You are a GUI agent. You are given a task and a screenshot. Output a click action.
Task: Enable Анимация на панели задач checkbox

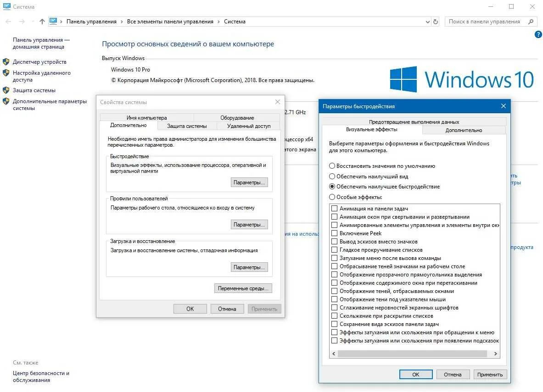click(334, 208)
